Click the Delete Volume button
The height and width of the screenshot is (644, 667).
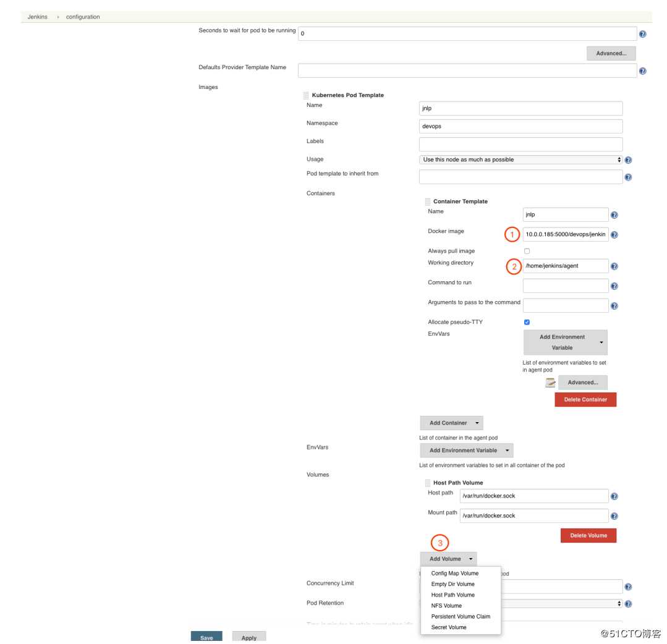pyautogui.click(x=588, y=535)
